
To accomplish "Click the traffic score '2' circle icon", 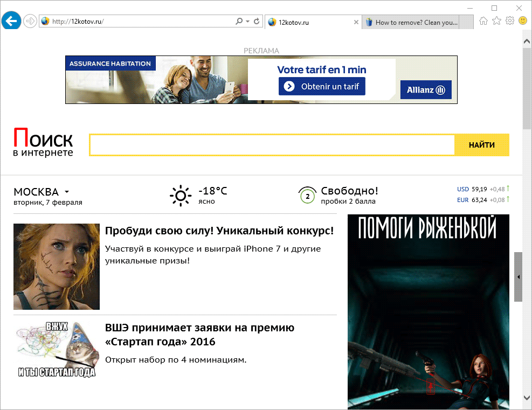I will (307, 196).
